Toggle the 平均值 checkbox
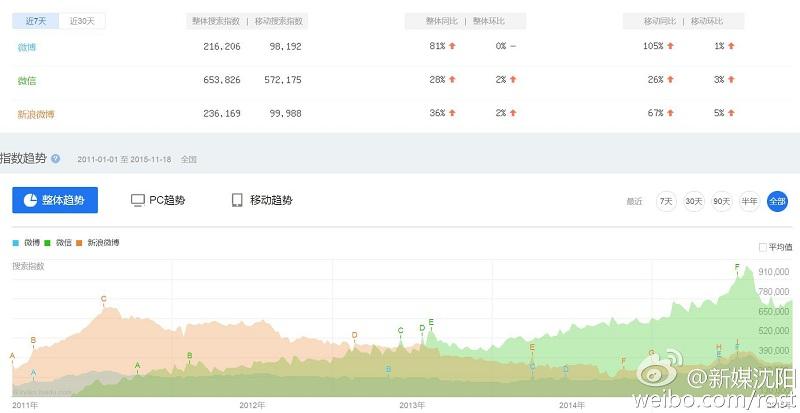Viewport: 800px width, 413px height. tap(763, 248)
